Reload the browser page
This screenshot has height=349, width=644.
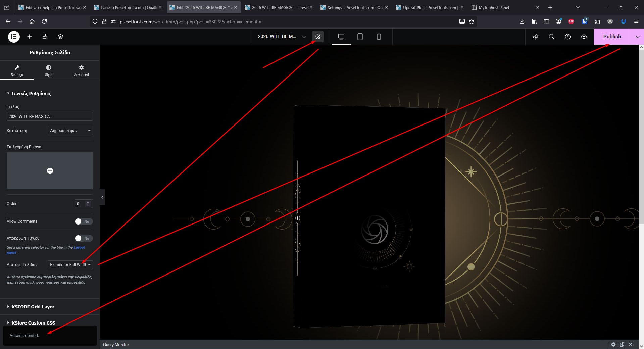[x=44, y=21]
